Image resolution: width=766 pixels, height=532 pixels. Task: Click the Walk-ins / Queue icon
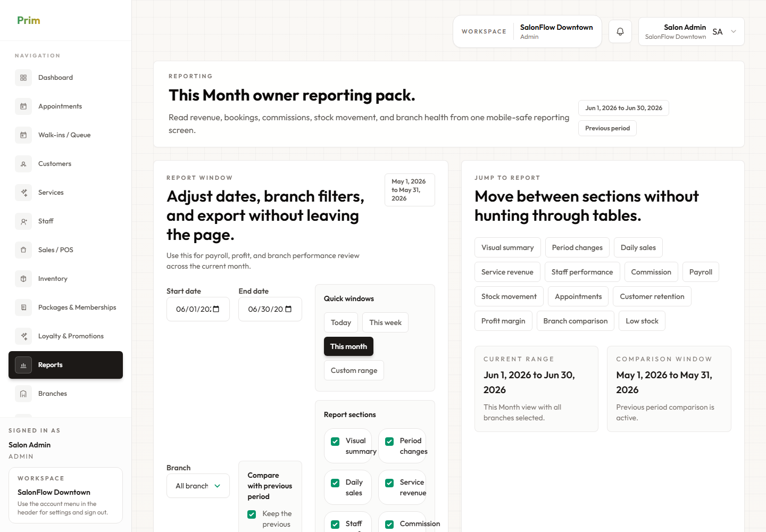point(23,135)
